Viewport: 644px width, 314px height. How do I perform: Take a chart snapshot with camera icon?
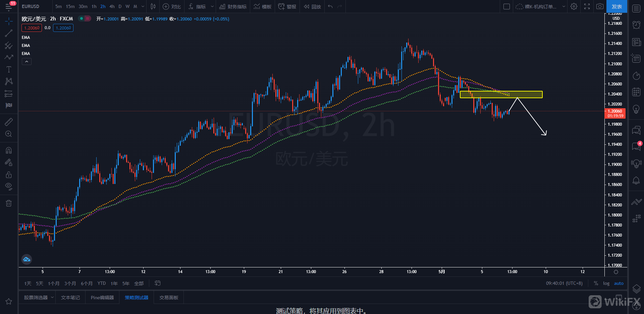pyautogui.click(x=600, y=6)
